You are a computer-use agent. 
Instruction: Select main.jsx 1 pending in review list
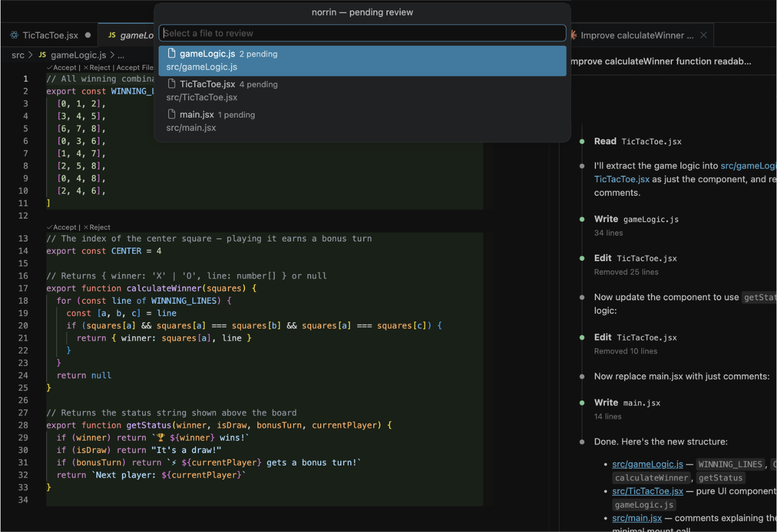pyautogui.click(x=362, y=121)
